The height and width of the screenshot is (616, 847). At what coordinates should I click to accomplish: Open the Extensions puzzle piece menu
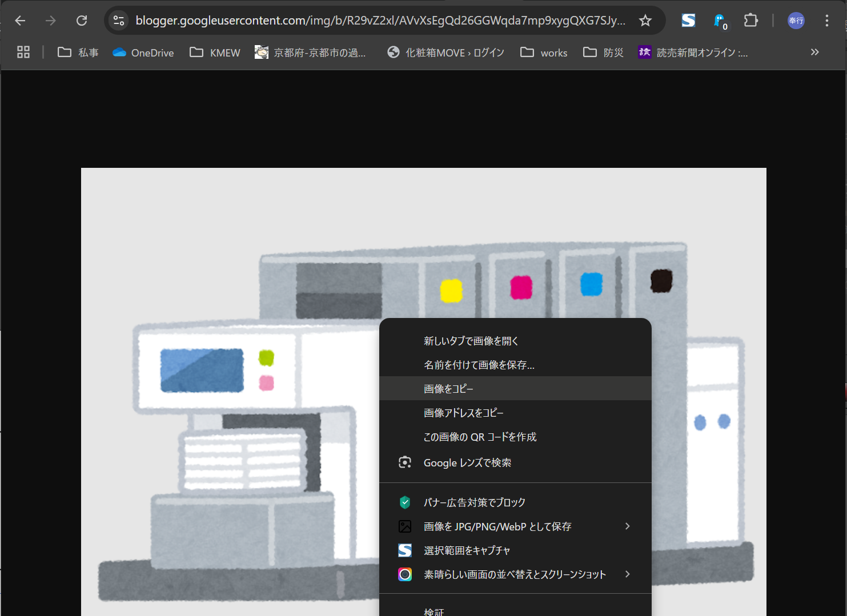(x=750, y=21)
